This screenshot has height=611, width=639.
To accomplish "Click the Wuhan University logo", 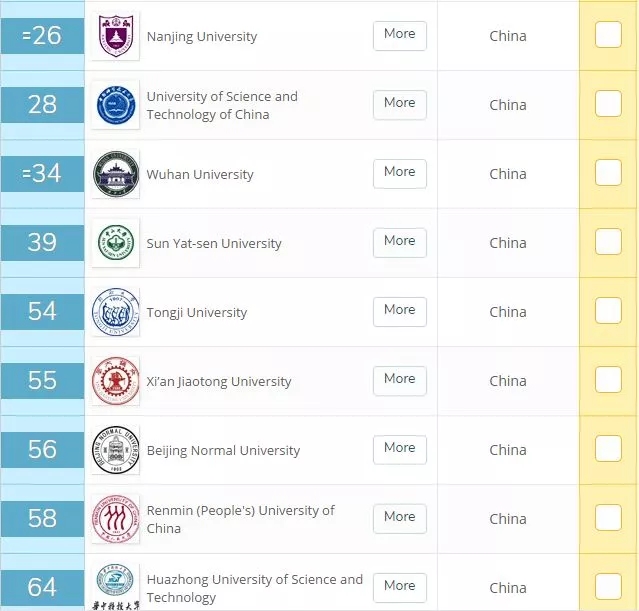I will coord(115,174).
